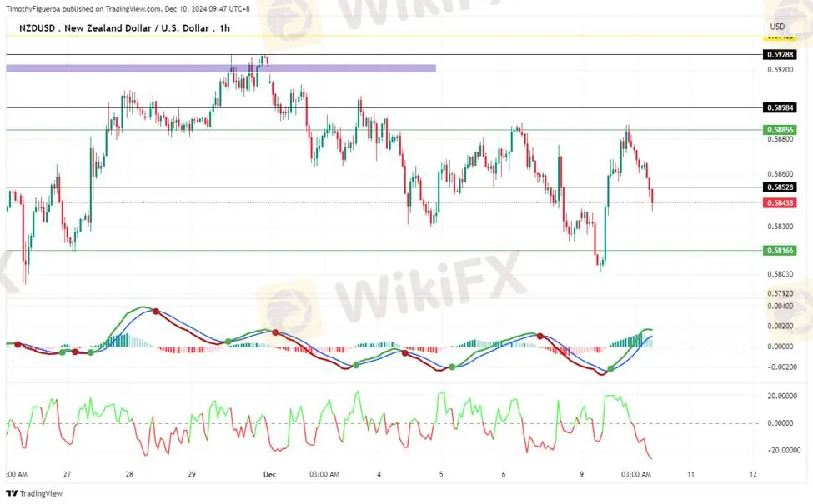This screenshot has width=813, height=504.
Task: Click the 20.00000 oscillator scale label
Action: pos(782,397)
